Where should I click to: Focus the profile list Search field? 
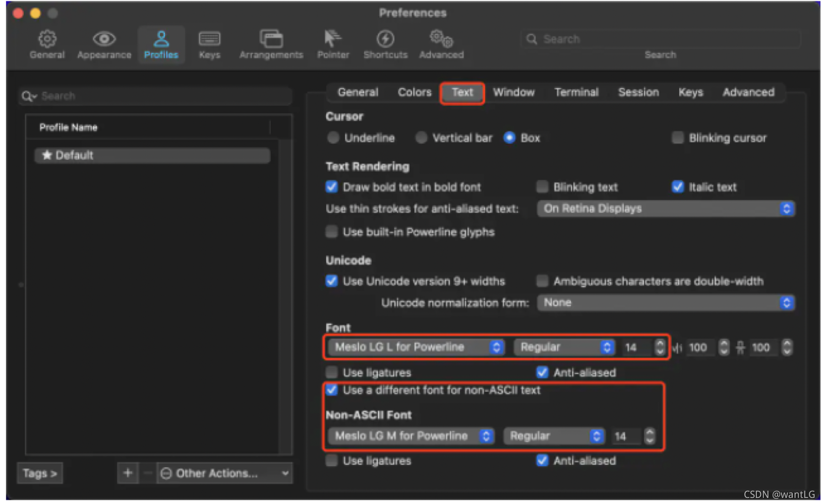[155, 96]
